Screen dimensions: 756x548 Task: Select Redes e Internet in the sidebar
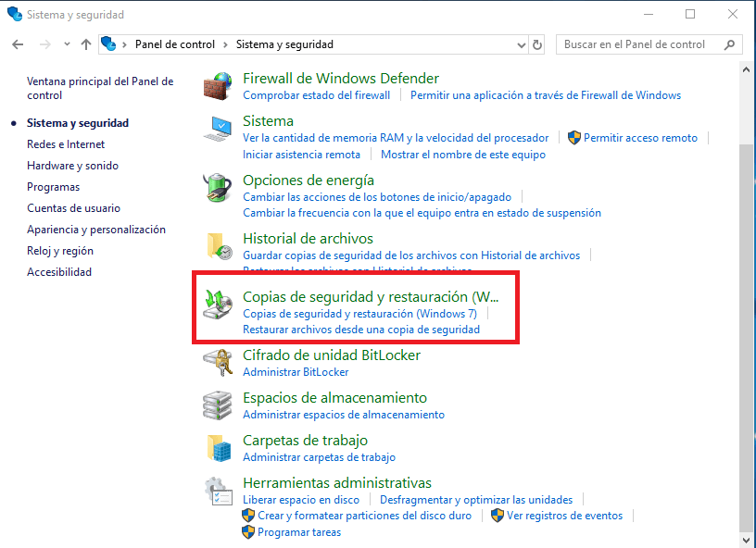(65, 143)
